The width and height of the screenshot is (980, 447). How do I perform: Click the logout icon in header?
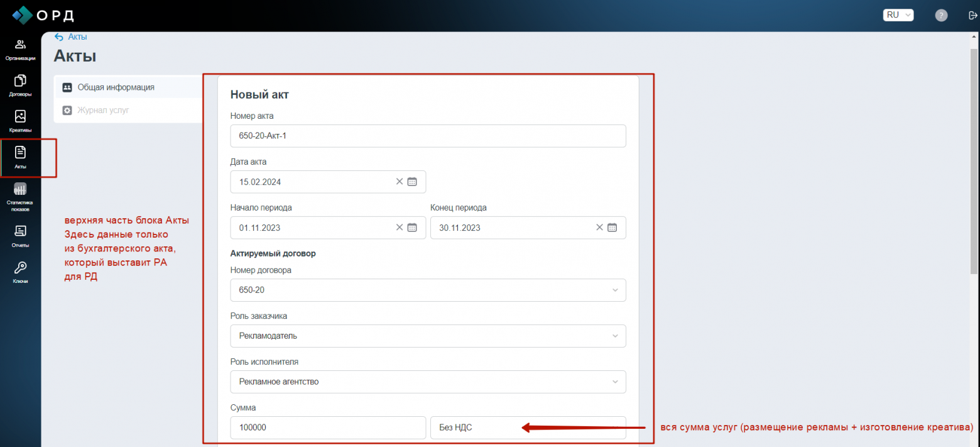[x=973, y=15]
